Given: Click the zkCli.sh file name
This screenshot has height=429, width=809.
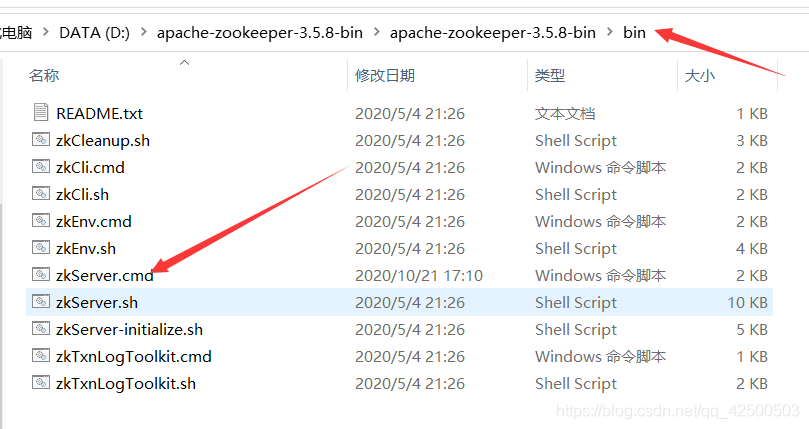Looking at the screenshot, I should pyautogui.click(x=82, y=195).
